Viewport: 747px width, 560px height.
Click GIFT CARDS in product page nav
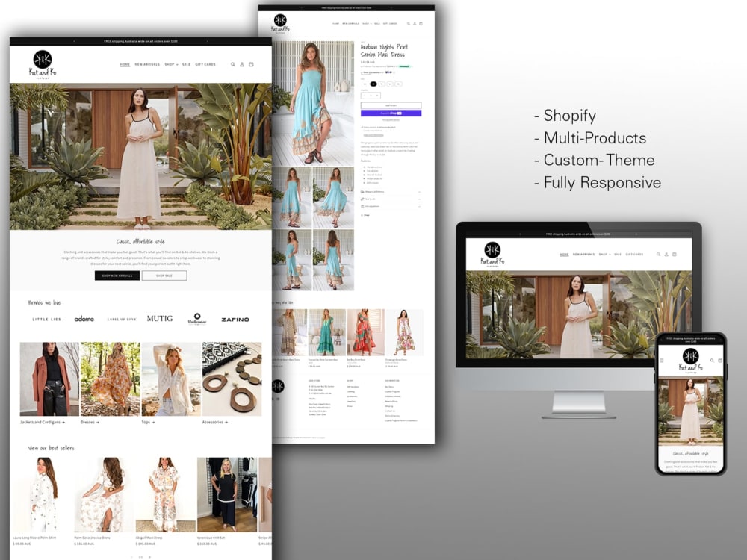pos(390,23)
